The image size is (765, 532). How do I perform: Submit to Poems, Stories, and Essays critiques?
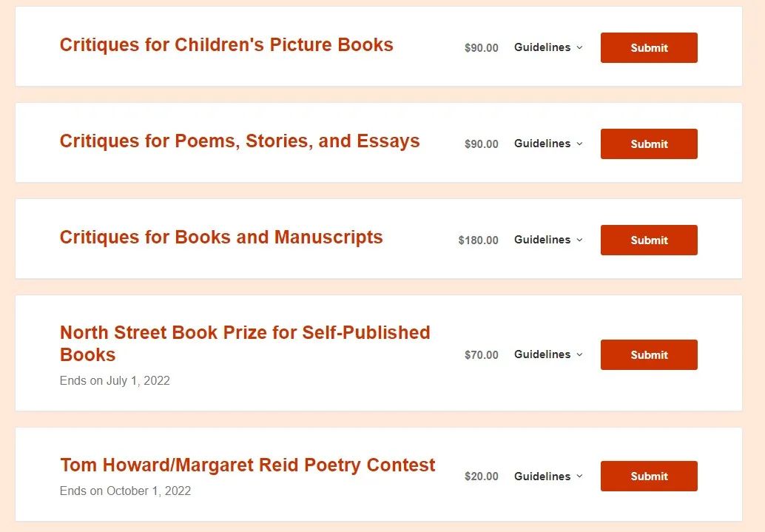pyautogui.click(x=649, y=144)
